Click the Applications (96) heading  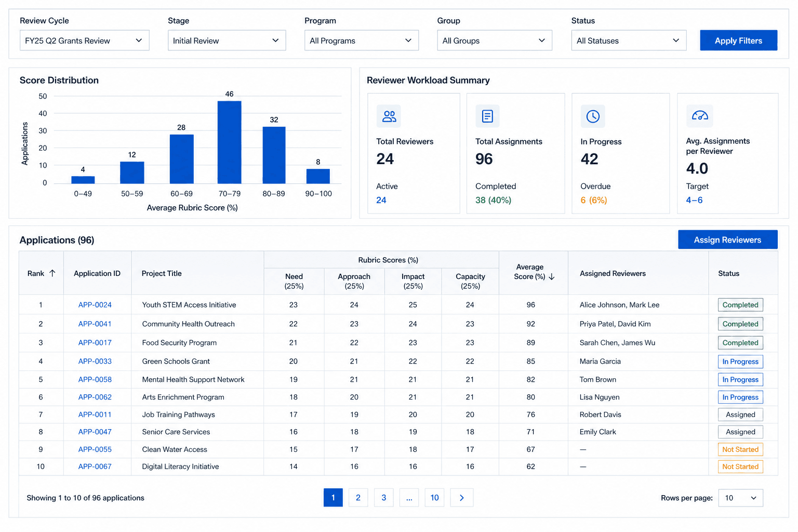click(x=57, y=240)
